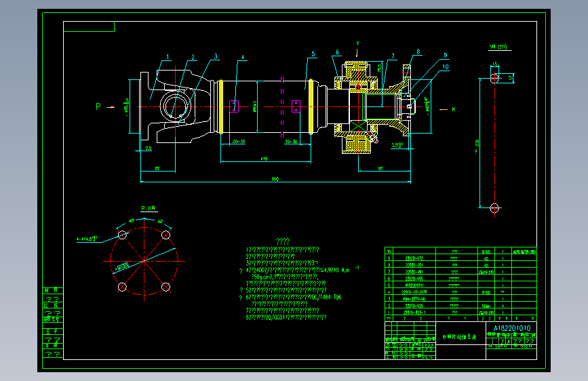
Task: Pick balloon number 3 leader label
Action: (x=216, y=56)
